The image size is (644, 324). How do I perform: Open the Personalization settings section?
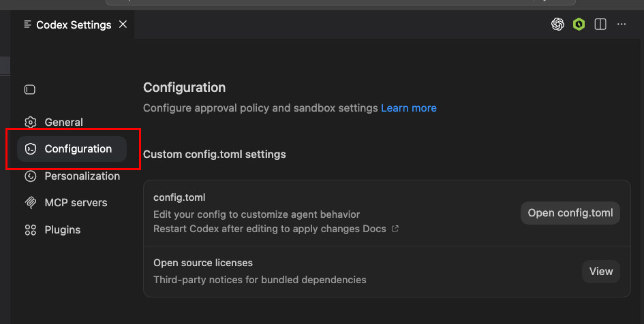pos(82,176)
